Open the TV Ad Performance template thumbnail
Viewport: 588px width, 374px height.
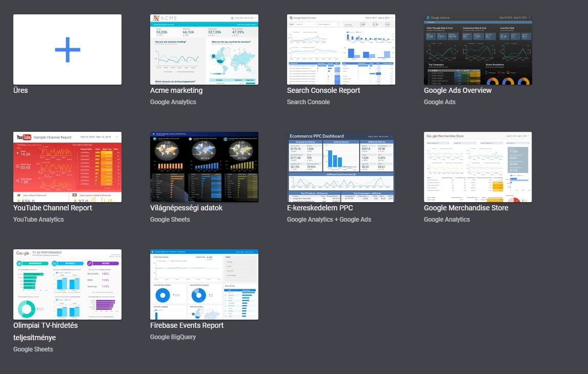67,285
